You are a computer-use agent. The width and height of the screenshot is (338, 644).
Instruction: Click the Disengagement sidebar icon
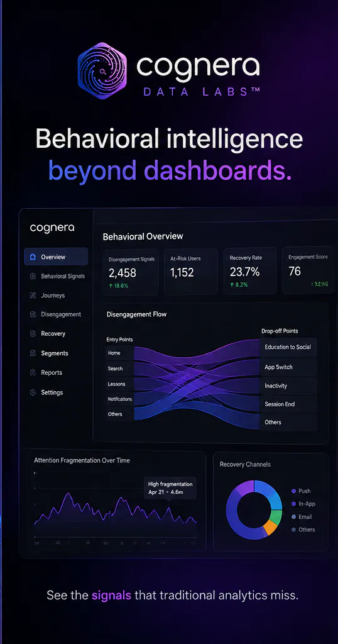click(33, 314)
